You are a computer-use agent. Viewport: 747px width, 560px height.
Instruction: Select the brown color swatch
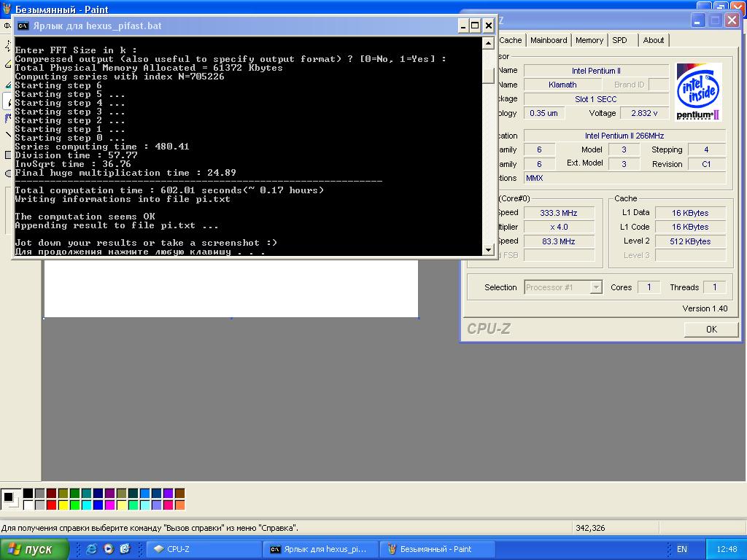click(x=179, y=494)
